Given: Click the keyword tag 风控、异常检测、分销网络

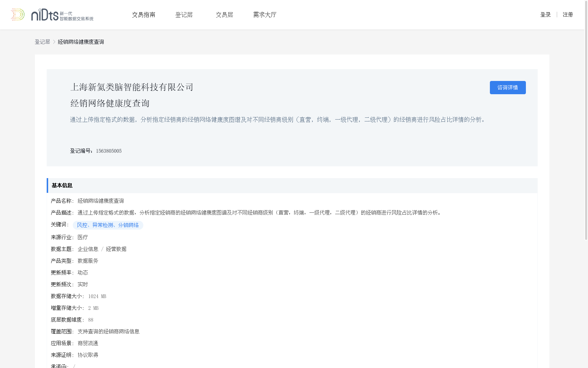Looking at the screenshot, I should (x=108, y=225).
